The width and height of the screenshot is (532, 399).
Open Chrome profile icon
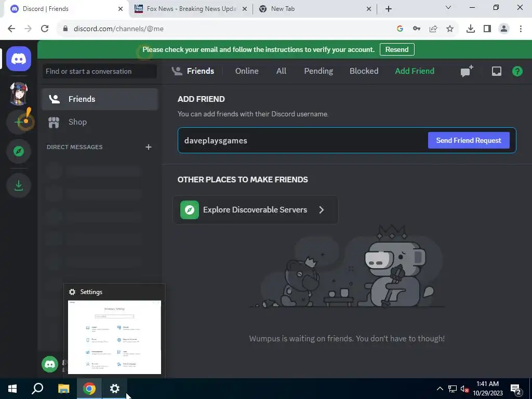504,29
